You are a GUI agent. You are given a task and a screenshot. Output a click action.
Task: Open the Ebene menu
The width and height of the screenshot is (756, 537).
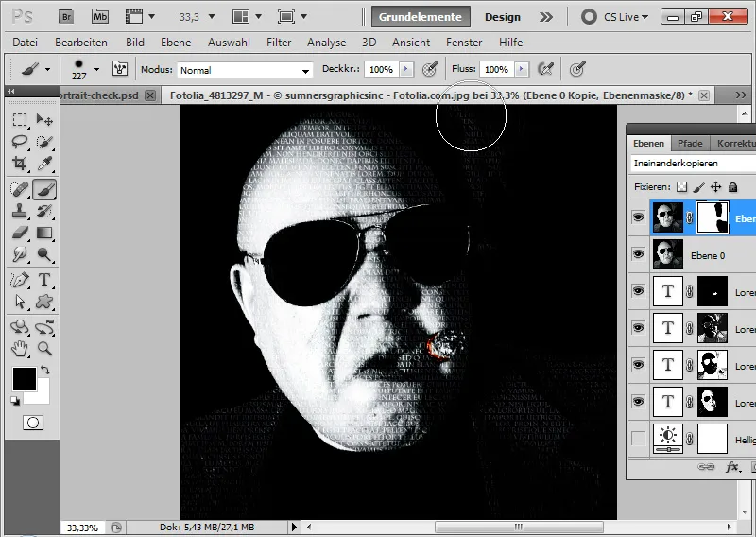[x=176, y=43]
